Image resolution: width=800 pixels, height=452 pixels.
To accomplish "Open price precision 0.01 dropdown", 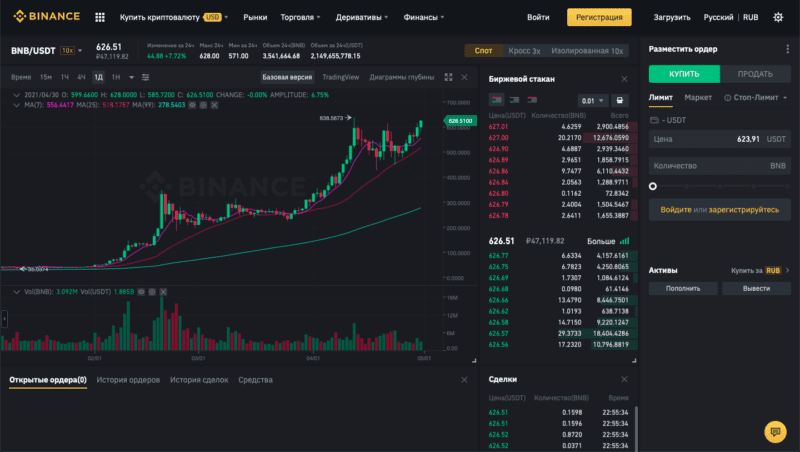I will pos(592,101).
